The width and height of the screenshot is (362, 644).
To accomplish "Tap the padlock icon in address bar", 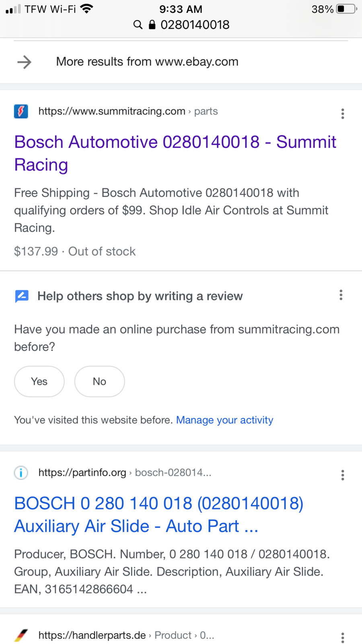I will click(152, 25).
